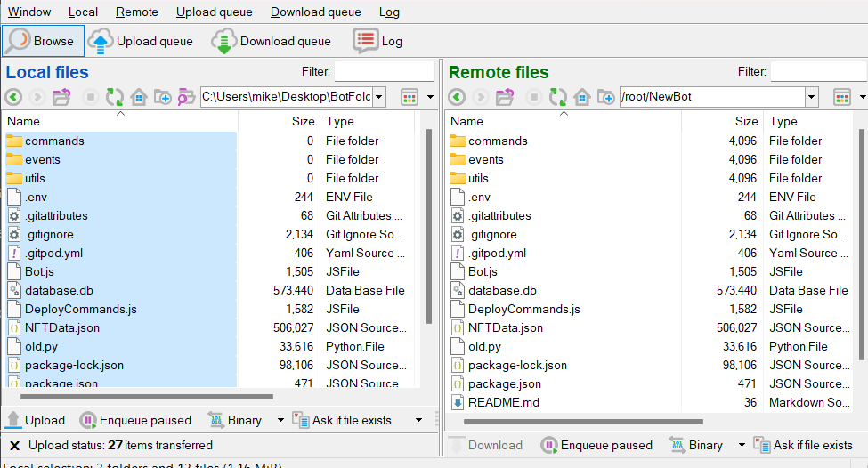
Task: Click the local files Filter field
Action: point(385,71)
